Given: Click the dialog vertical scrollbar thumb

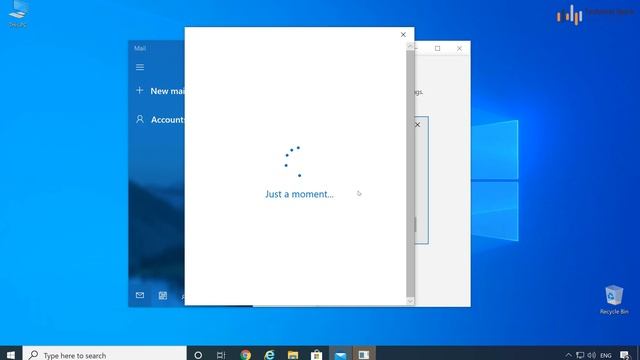Looking at the screenshot, I should (x=410, y=174).
